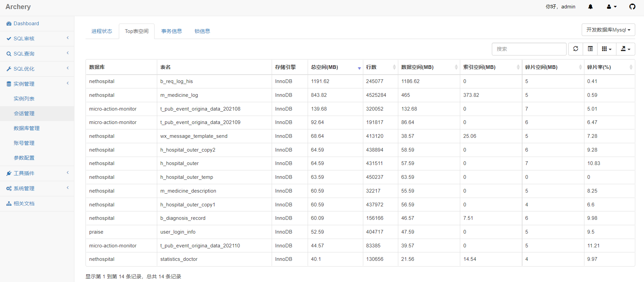The image size is (644, 282).
Task: Click the notification bell icon
Action: (590, 7)
